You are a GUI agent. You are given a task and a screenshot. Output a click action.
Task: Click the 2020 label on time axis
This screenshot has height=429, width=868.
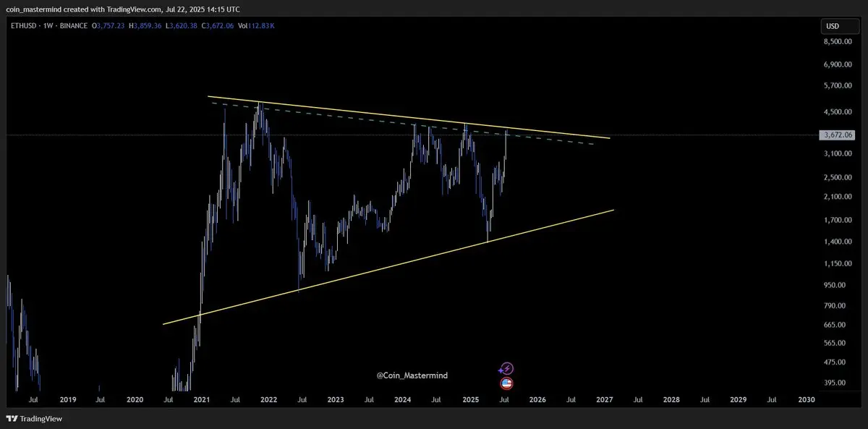tap(135, 399)
